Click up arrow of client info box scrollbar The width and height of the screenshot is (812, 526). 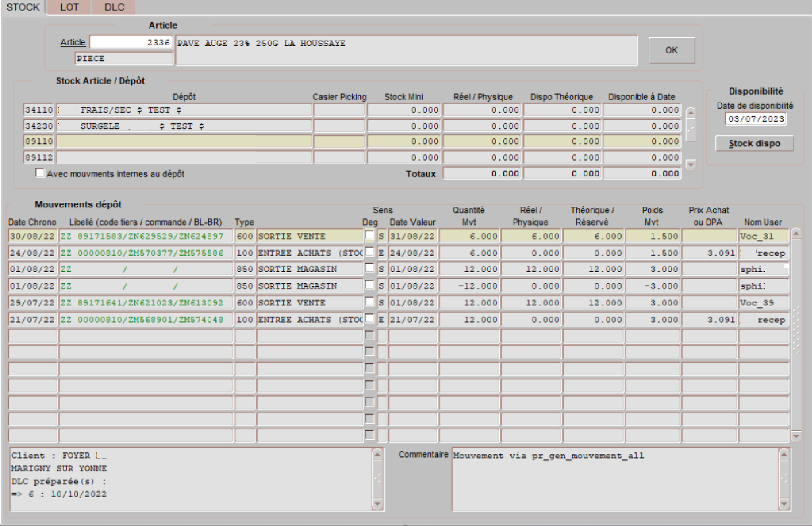click(x=377, y=454)
